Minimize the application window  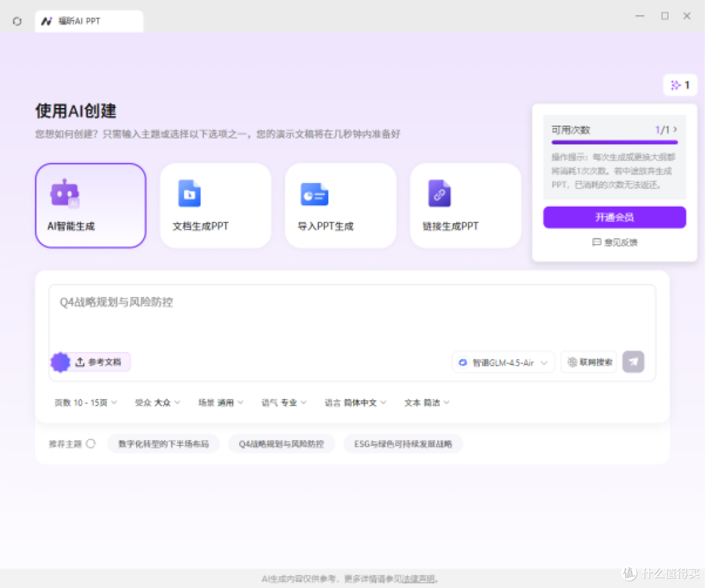(640, 16)
